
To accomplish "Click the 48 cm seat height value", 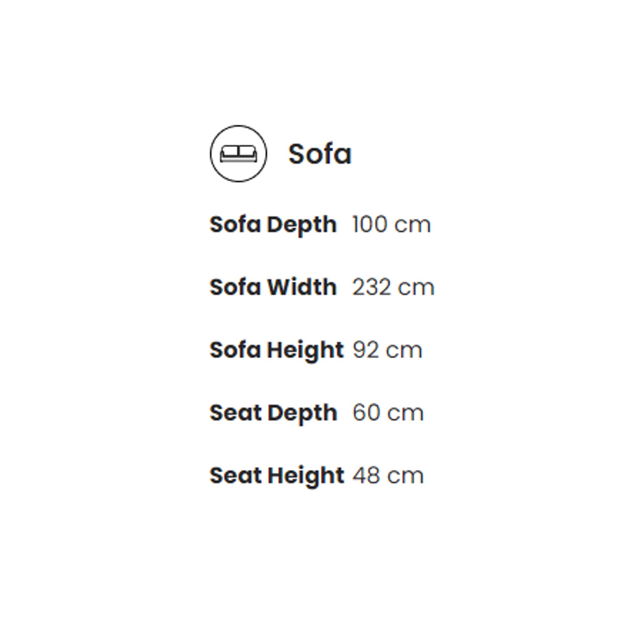I will (388, 476).
